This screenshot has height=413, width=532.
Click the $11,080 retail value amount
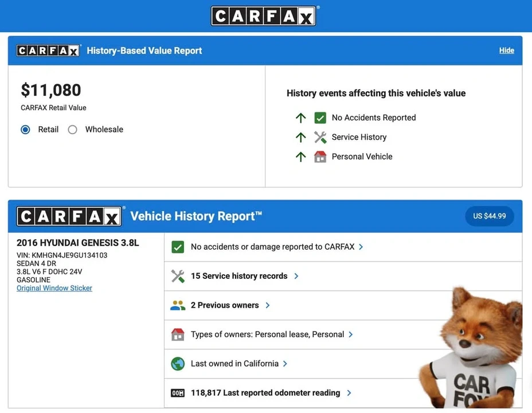(51, 90)
